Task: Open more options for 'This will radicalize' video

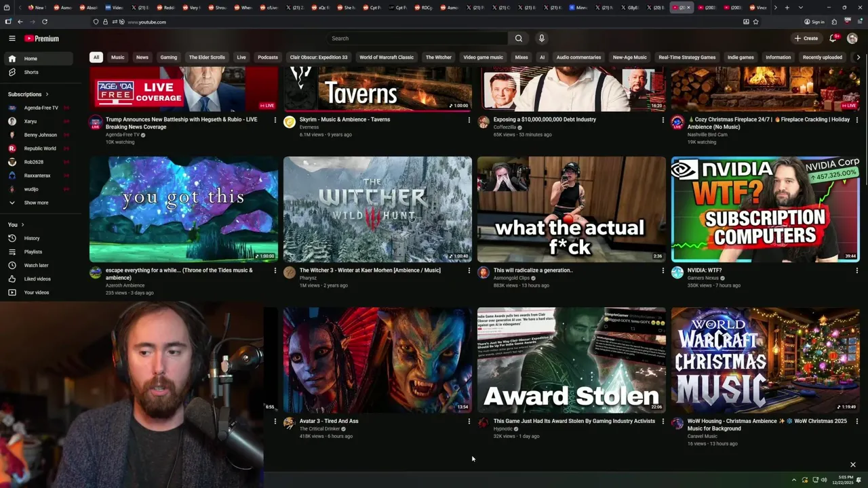Action: tap(663, 270)
